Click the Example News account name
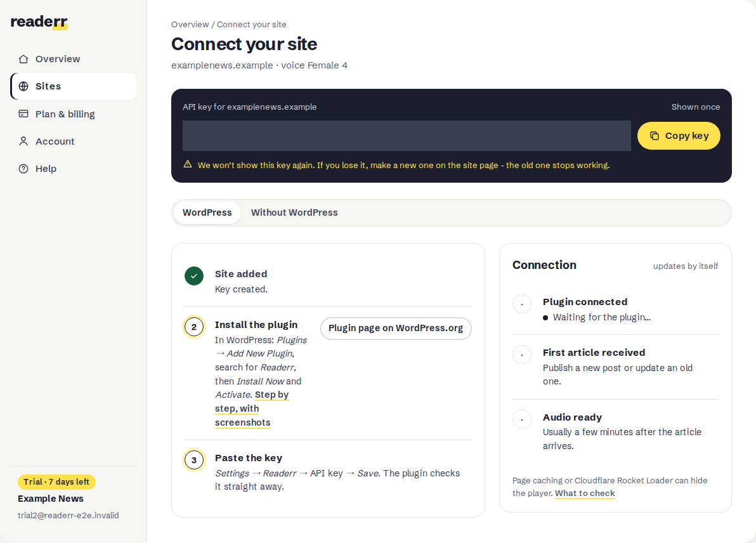The height and width of the screenshot is (543, 756). [51, 499]
